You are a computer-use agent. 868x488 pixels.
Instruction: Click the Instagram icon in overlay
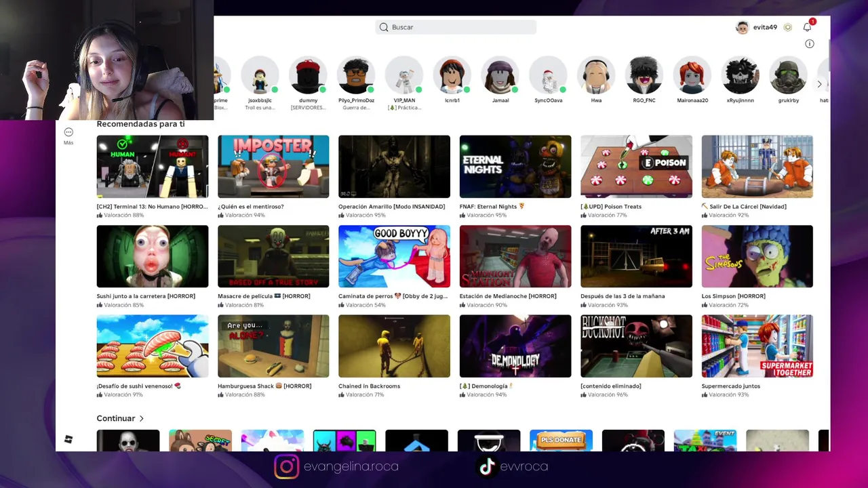(x=286, y=466)
